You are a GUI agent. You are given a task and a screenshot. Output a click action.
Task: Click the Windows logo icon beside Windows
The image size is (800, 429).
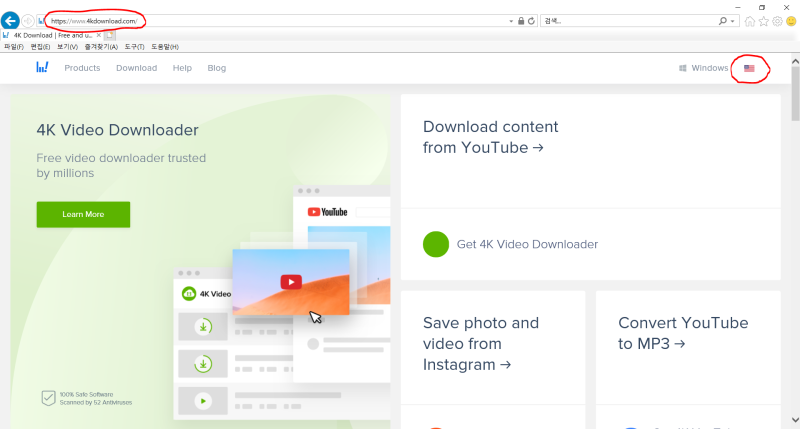[683, 68]
